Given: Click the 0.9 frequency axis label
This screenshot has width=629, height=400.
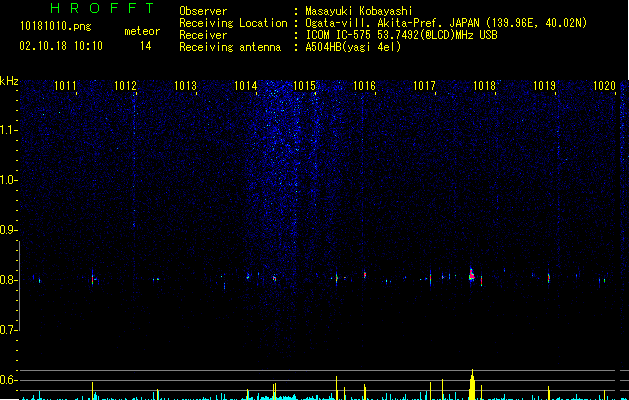Looking at the screenshot, I should (x=8, y=230).
